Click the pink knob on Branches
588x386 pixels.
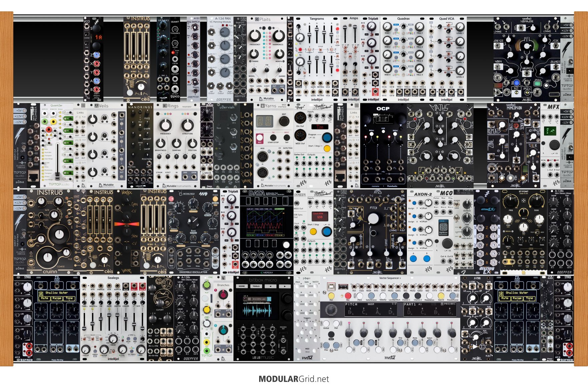pos(223,294)
